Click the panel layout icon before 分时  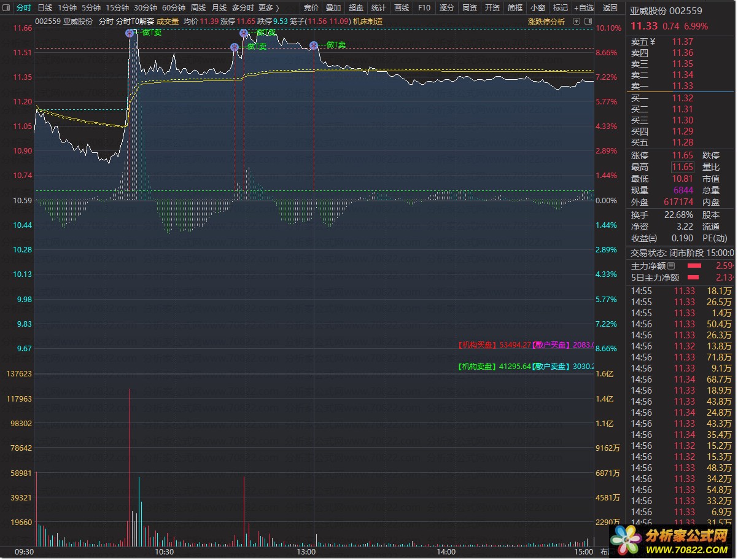[x=6, y=8]
